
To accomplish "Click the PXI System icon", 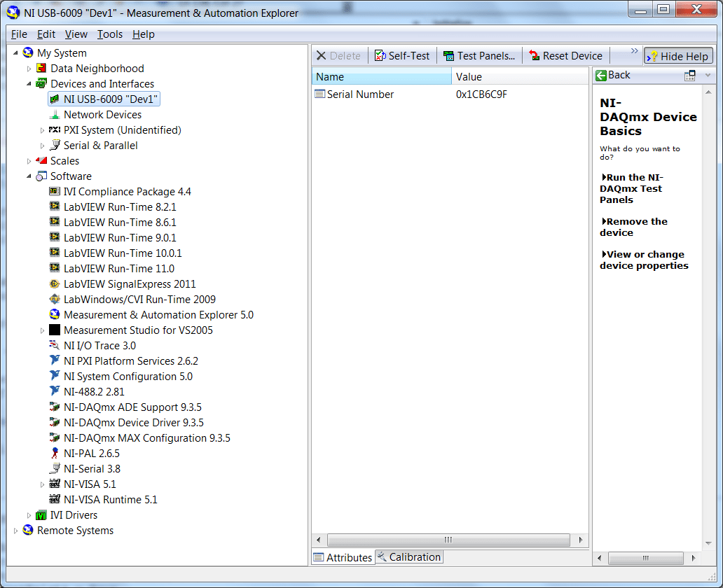I will click(55, 130).
